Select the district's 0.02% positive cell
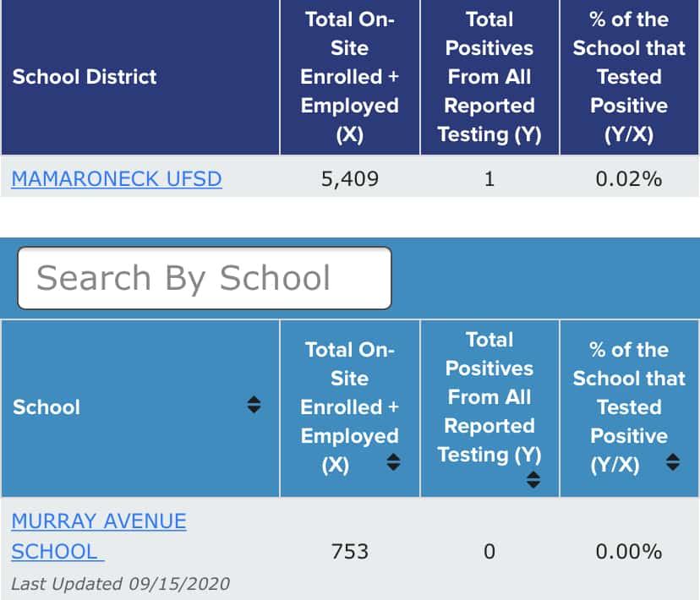Viewport: 700px width, 600px height. coord(629,179)
